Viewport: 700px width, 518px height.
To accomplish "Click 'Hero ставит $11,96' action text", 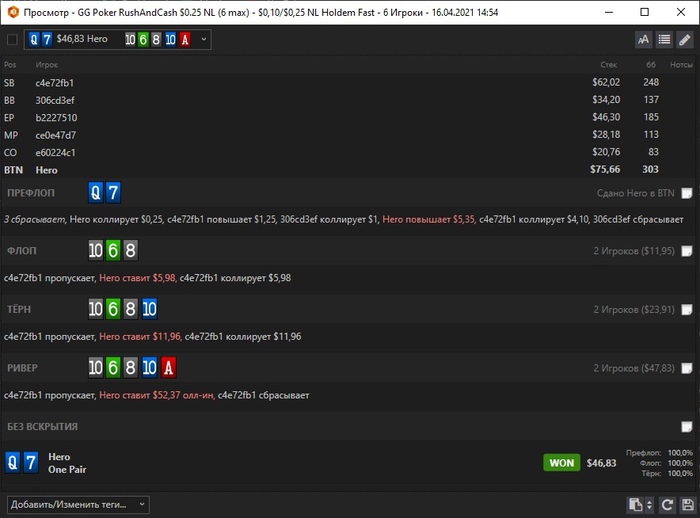I will [x=140, y=336].
